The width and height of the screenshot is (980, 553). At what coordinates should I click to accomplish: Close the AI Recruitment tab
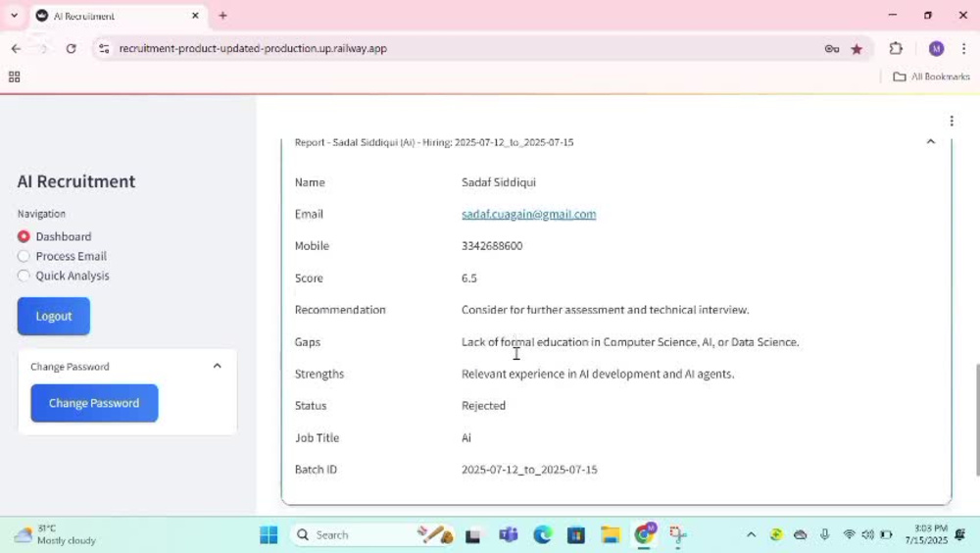pyautogui.click(x=195, y=16)
